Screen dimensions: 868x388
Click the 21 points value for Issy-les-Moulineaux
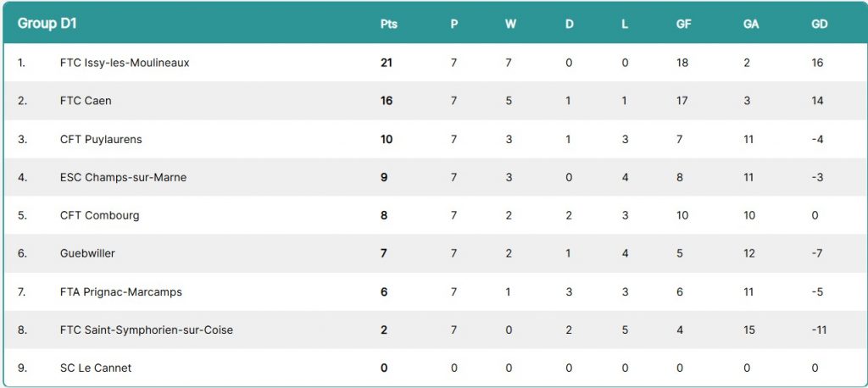387,63
